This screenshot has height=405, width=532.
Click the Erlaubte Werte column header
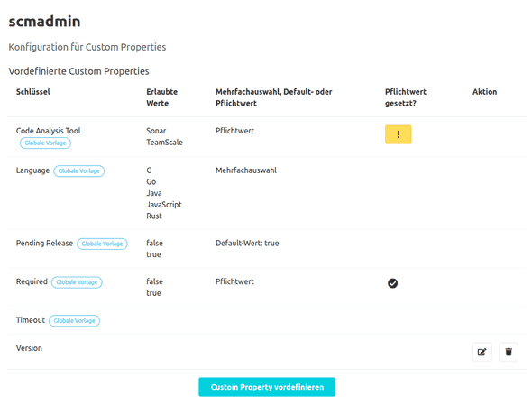point(161,97)
